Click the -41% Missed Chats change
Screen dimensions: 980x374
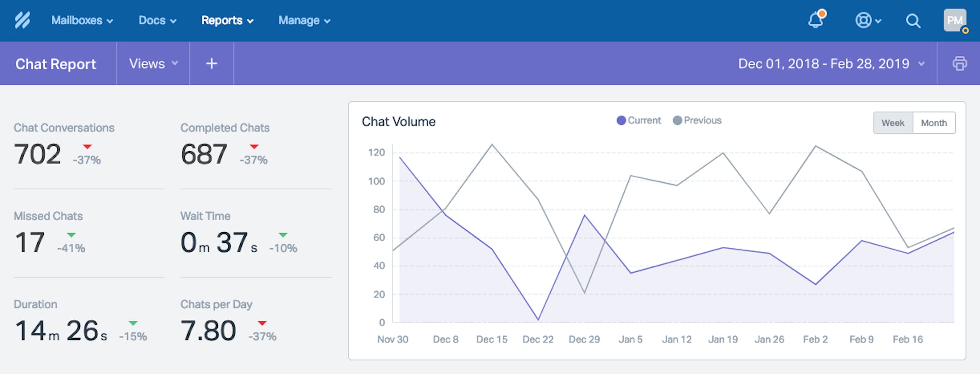pos(71,248)
